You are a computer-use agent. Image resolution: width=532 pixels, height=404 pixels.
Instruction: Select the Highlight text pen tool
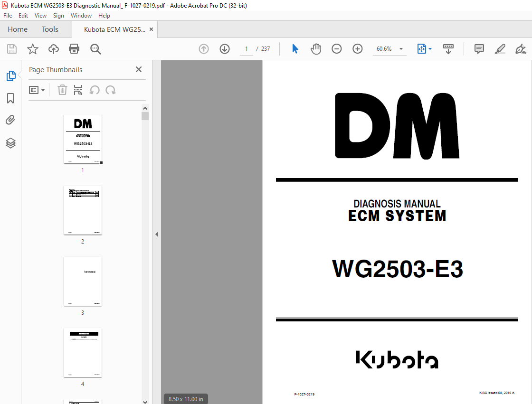click(500, 49)
